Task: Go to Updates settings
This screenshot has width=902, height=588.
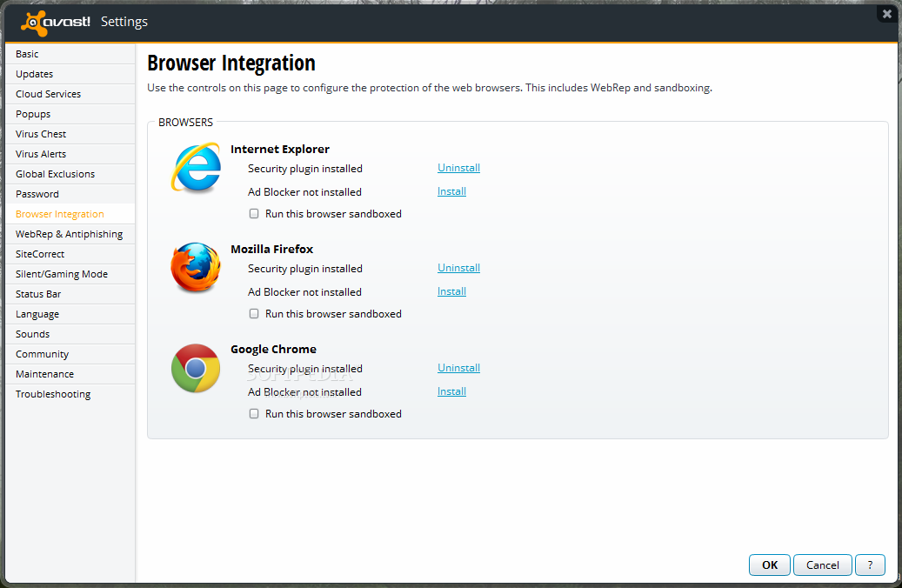Action: [70, 74]
